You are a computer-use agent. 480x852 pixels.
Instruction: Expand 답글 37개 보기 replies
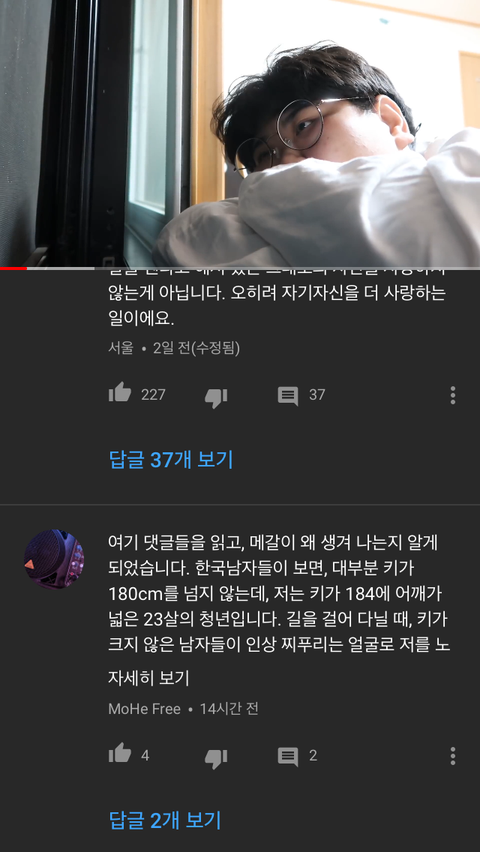pos(171,460)
